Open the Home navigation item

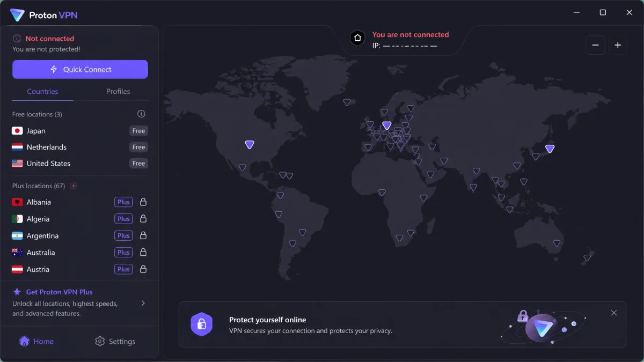36,341
